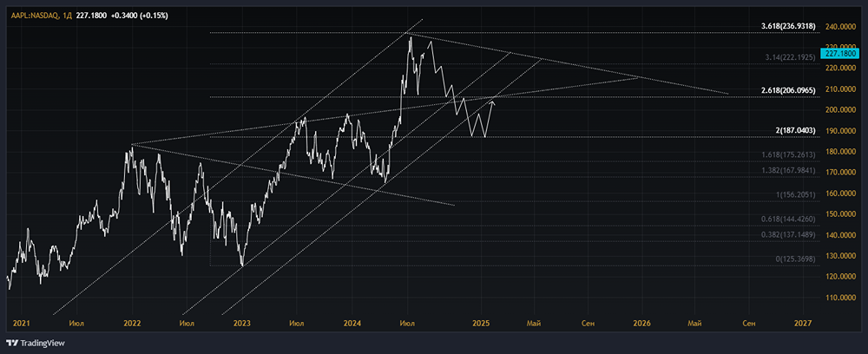This screenshot has width=868, height=354.
Task: Click the Июл label between 2022 and 2023
Action: [x=187, y=323]
